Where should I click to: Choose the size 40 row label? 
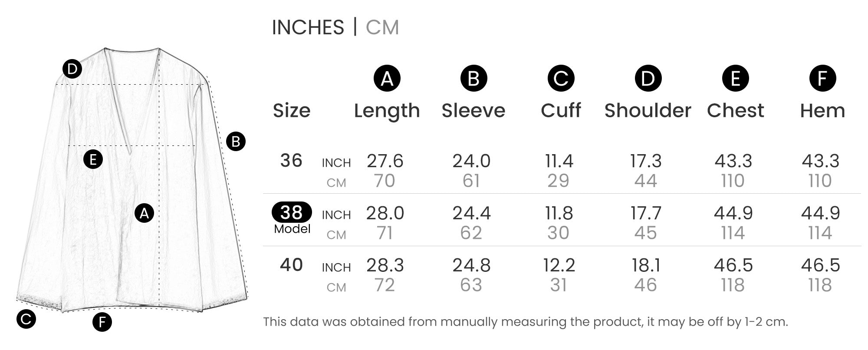pos(291,265)
